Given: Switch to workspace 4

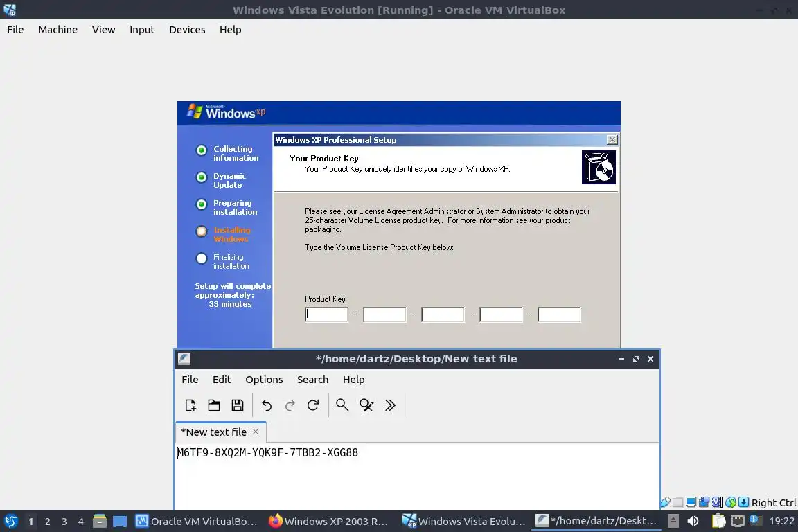Looking at the screenshot, I should point(81,522).
